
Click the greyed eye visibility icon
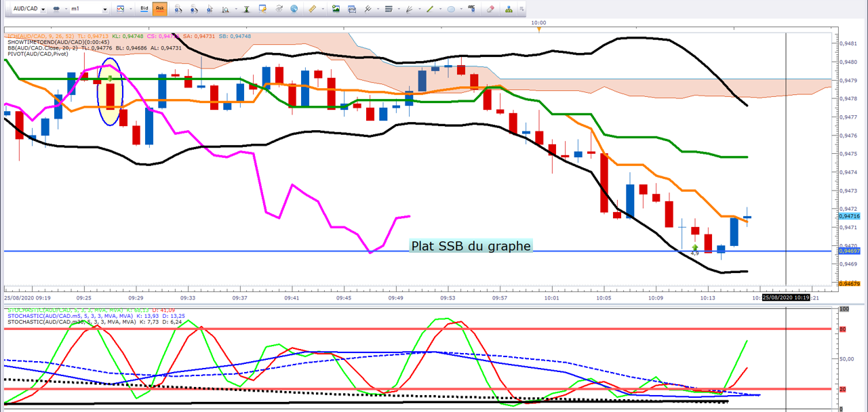pyautogui.click(x=279, y=9)
